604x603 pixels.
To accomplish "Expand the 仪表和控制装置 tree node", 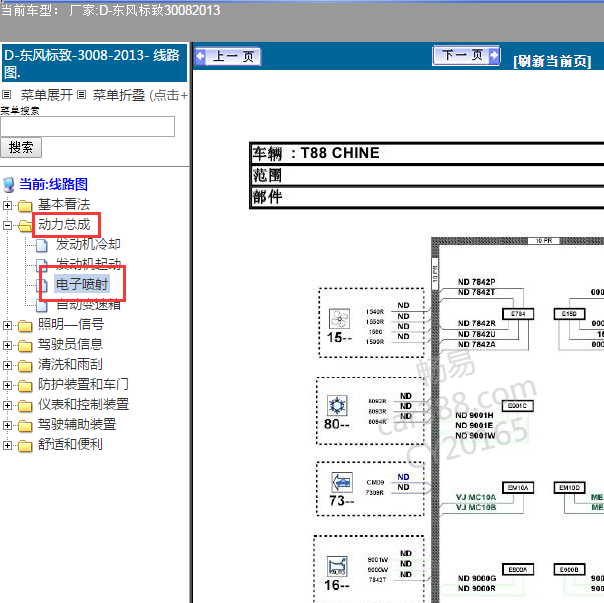I will (7, 405).
